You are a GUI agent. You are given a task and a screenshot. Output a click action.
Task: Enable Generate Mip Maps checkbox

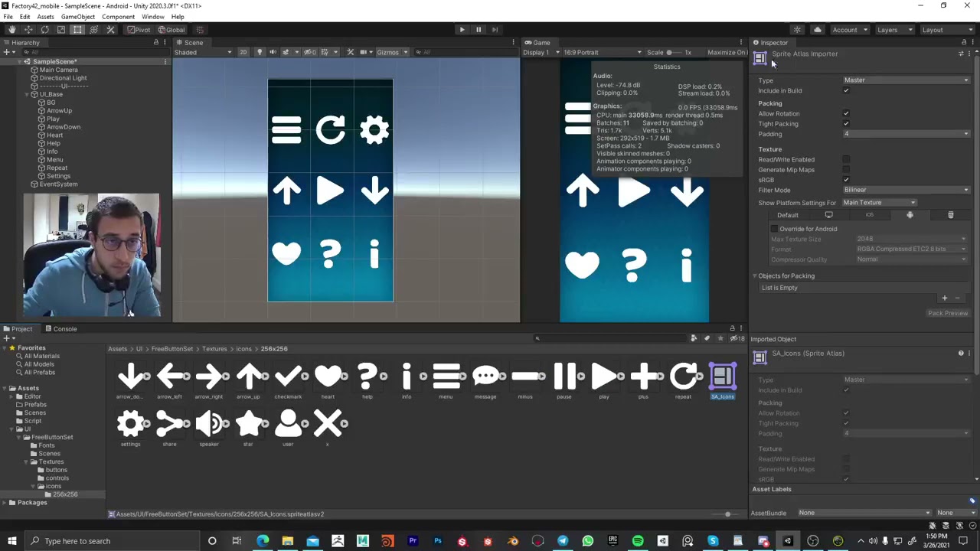[x=846, y=170]
